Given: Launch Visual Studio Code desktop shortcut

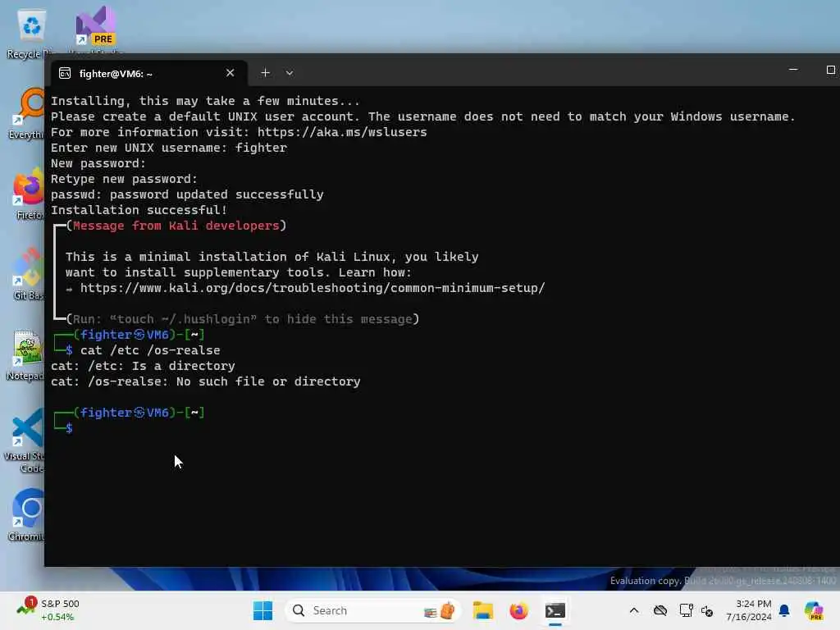Looking at the screenshot, I should click(25, 441).
